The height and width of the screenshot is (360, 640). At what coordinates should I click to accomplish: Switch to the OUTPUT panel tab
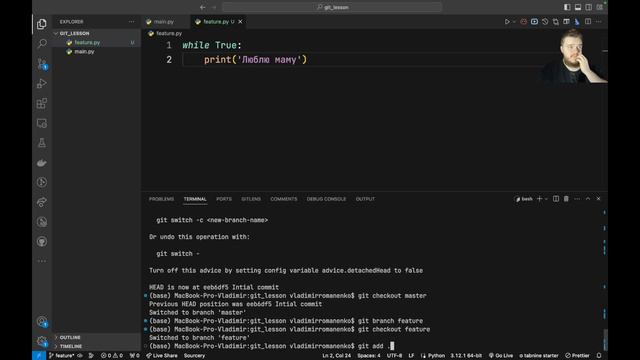[x=365, y=199]
